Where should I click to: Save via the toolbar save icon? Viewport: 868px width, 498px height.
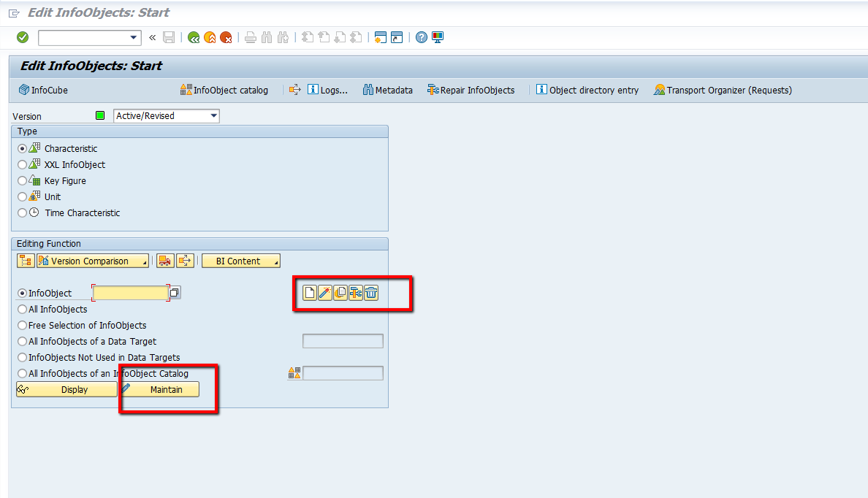click(169, 37)
